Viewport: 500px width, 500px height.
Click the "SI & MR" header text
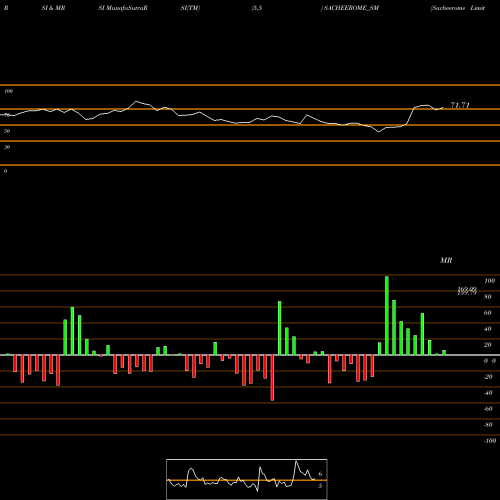[x=53, y=8]
